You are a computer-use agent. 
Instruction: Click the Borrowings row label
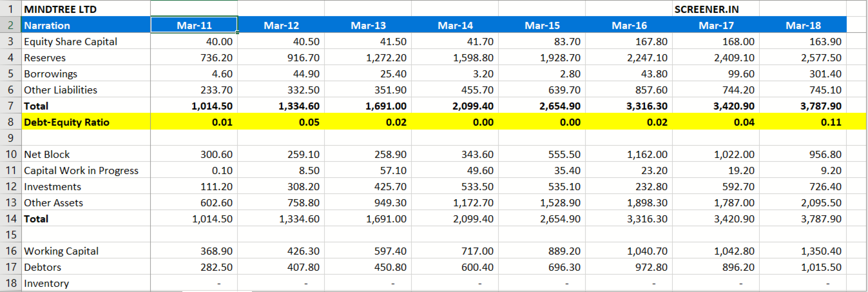[50, 73]
